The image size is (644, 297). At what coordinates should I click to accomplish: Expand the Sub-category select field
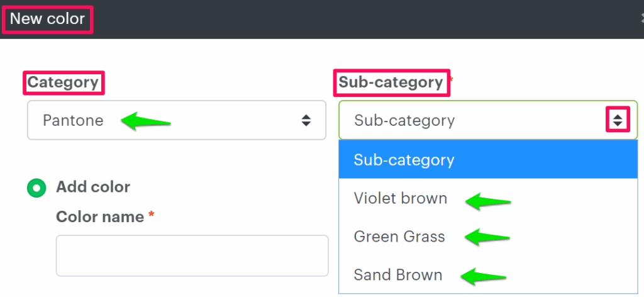tap(478, 120)
